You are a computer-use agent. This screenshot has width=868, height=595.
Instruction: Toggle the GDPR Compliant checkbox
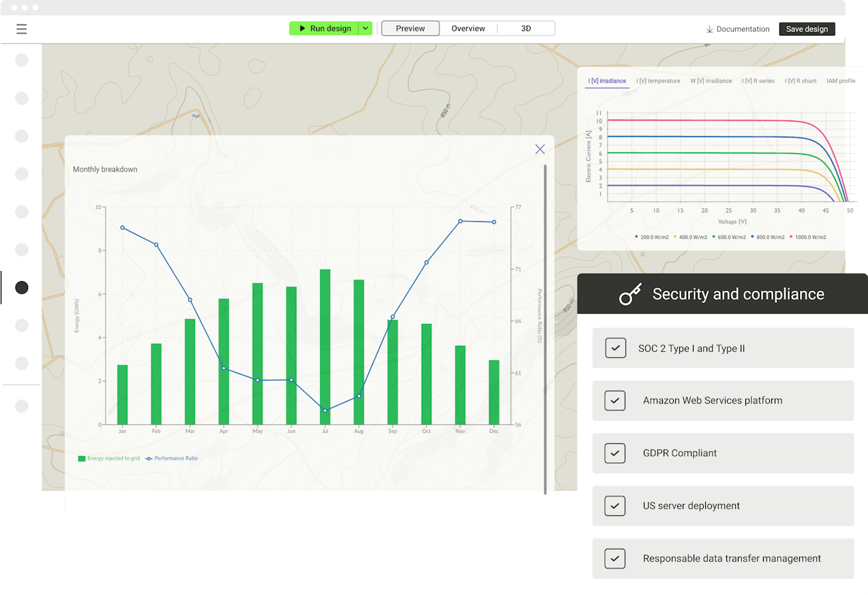[x=615, y=453]
